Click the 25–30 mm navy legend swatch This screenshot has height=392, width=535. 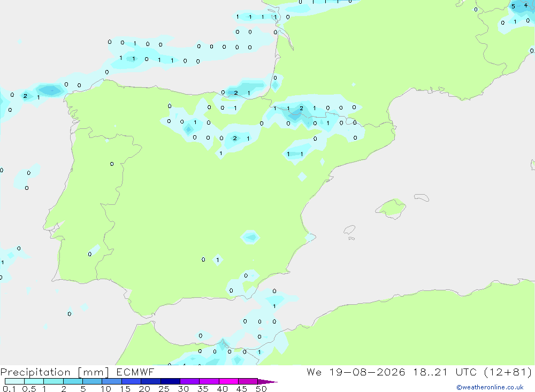pos(170,381)
